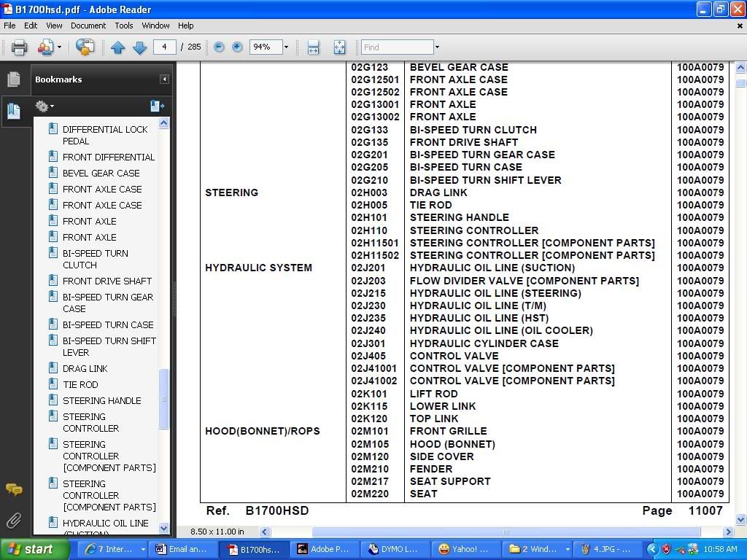Select BEVEL GEAR CASE bookmark
Viewport: 747px width, 560px height.
[x=101, y=174]
